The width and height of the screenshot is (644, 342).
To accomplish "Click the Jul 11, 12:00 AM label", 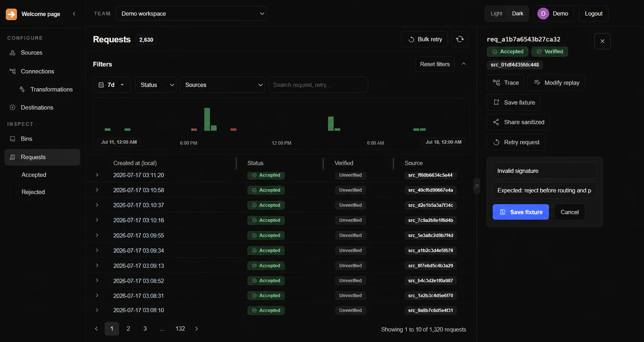I will pyautogui.click(x=119, y=142).
